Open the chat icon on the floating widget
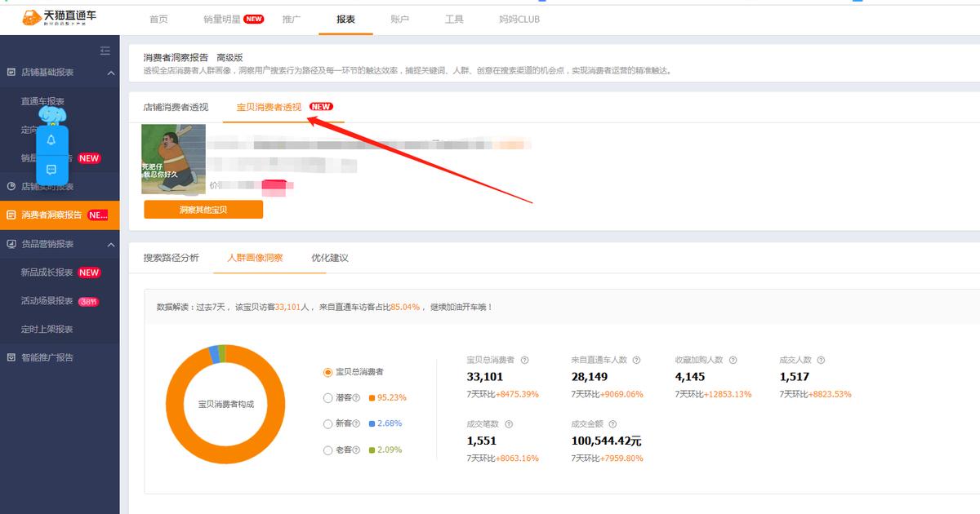The width and height of the screenshot is (980, 514). pos(52,170)
